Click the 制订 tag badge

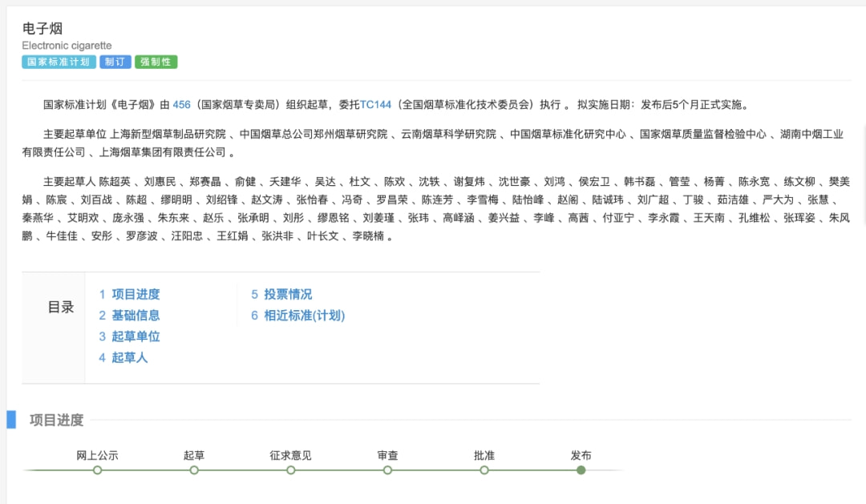[115, 62]
